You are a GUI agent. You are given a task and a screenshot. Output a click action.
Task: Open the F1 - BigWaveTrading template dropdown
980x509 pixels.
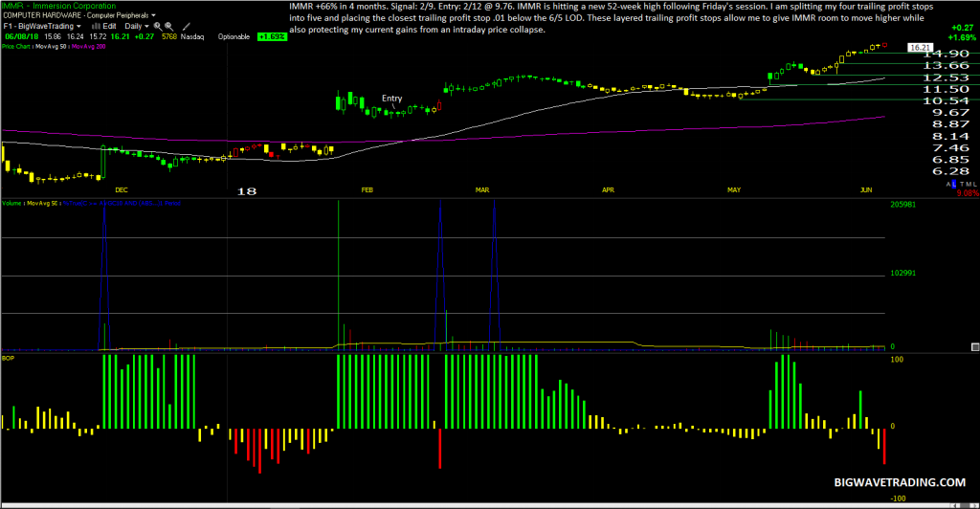pyautogui.click(x=42, y=26)
